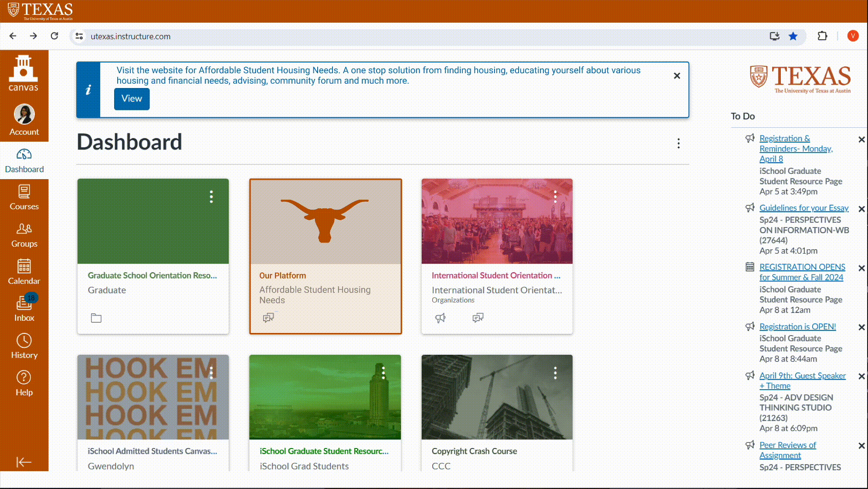Reload the browser page

point(54,36)
